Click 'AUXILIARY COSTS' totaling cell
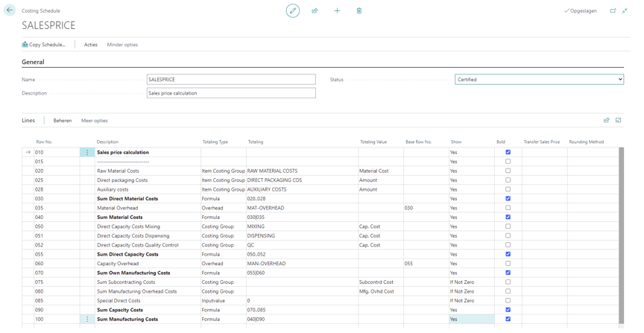 click(x=302, y=189)
